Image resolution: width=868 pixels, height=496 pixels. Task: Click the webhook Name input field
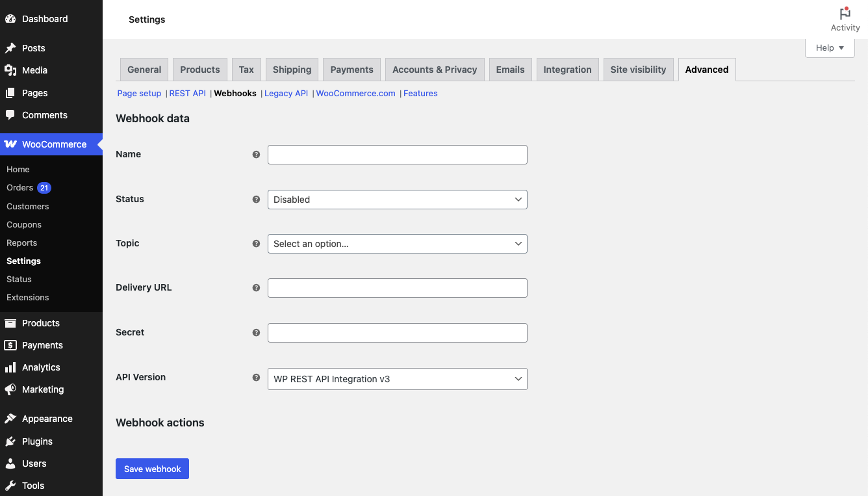397,155
